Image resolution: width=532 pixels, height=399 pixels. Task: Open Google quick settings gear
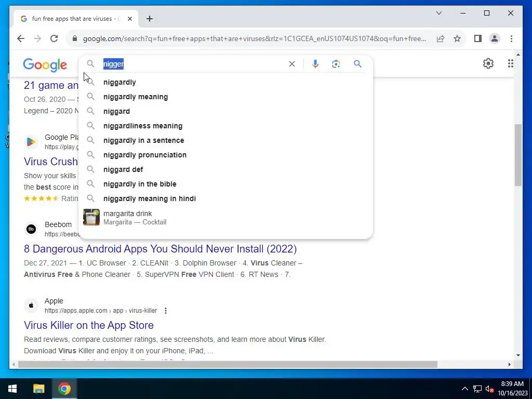point(488,63)
